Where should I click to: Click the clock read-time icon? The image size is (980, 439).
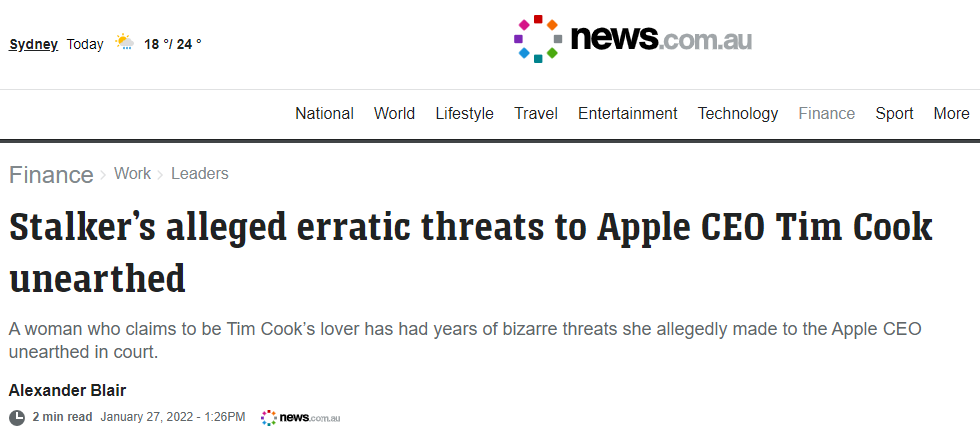[x=17, y=417]
